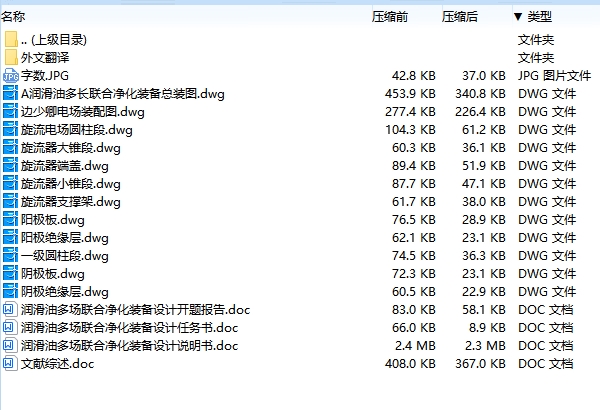This screenshot has width=600, height=410.
Task: Click the 8.9 KB compressed size value
Action: click(x=488, y=328)
